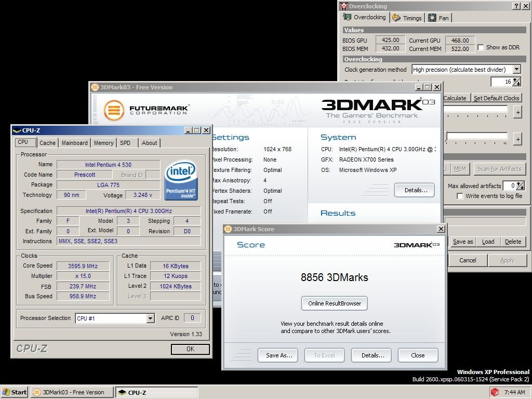This screenshot has width=532, height=399.
Task: Click the Online ResultBrowser button
Action: (x=334, y=303)
